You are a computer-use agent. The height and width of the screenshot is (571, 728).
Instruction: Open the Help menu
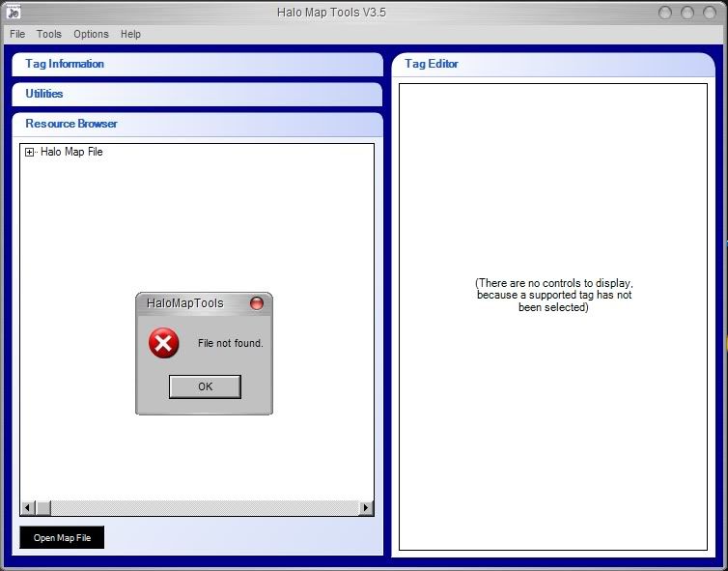pos(130,34)
